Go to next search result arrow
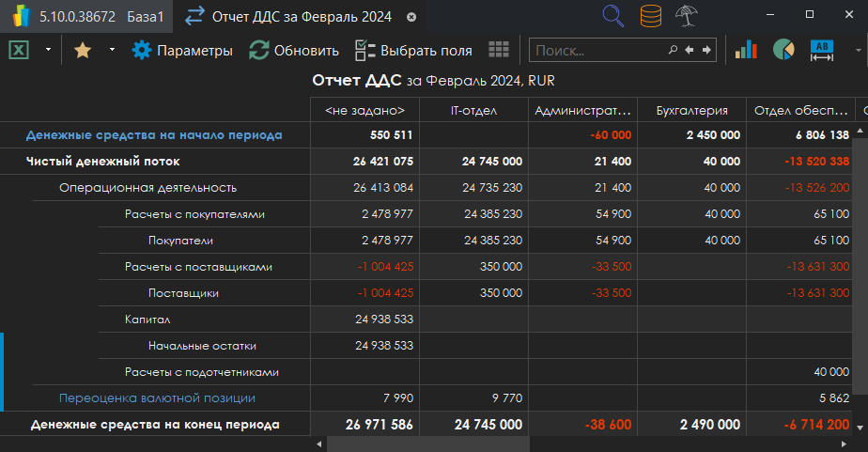Screen dimensions: 868x452 (706, 51)
